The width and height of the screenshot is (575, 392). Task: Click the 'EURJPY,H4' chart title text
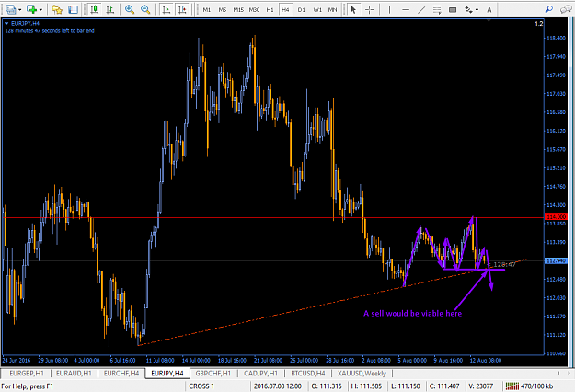[26, 23]
